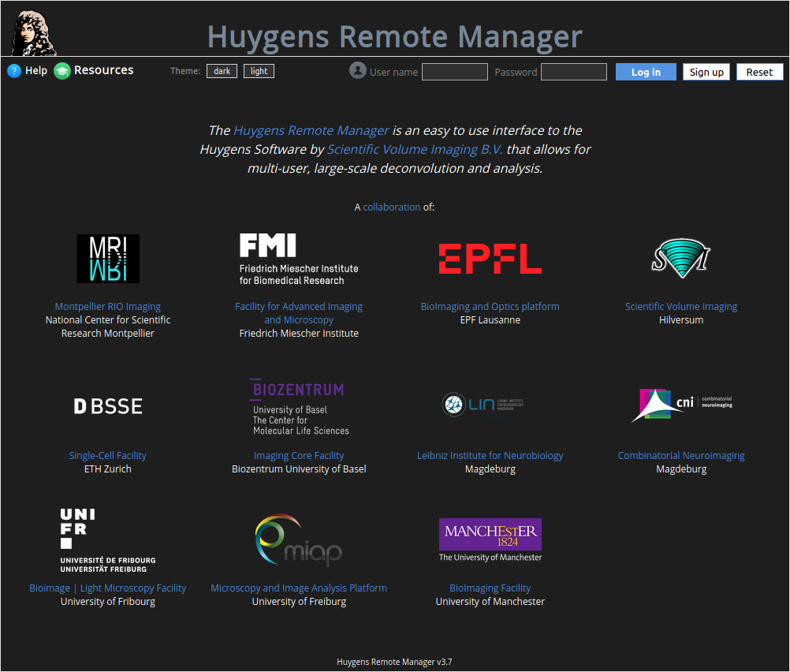Open Scientific Volume Imaging B.V. link

(415, 150)
